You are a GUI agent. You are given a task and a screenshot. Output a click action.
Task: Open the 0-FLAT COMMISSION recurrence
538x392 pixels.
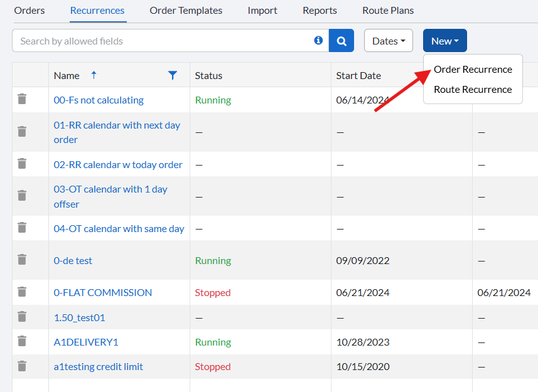pyautogui.click(x=102, y=293)
